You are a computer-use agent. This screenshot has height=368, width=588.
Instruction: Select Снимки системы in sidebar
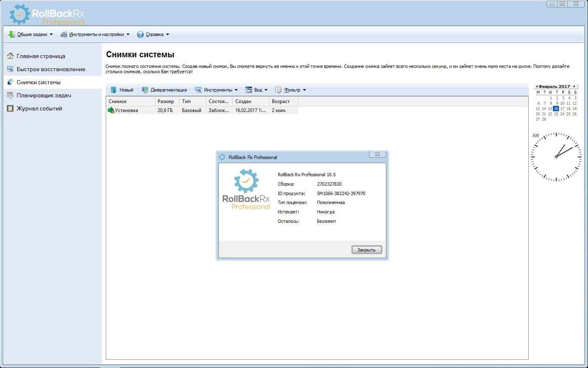(x=38, y=82)
